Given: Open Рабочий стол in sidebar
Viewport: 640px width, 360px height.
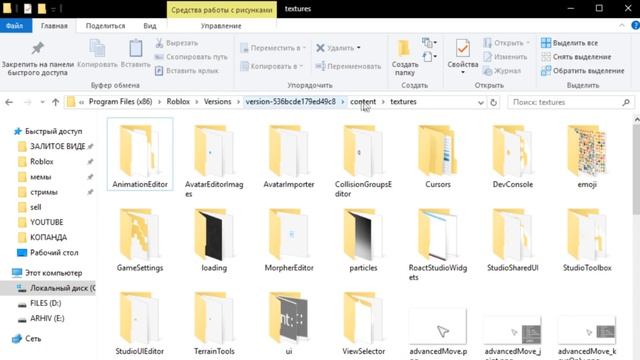Looking at the screenshot, I should pos(54,253).
